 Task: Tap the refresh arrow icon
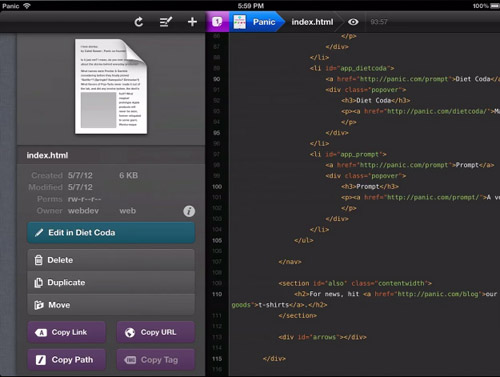(x=139, y=22)
